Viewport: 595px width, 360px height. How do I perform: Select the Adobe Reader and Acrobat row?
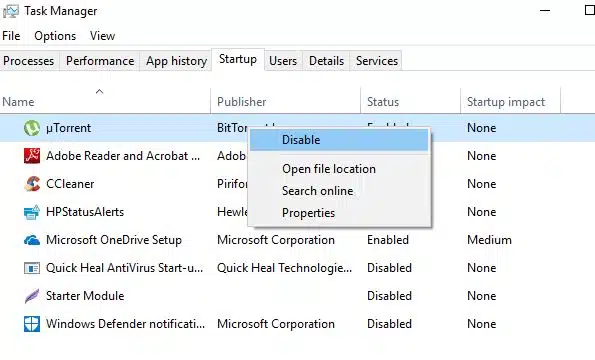[x=123, y=156]
